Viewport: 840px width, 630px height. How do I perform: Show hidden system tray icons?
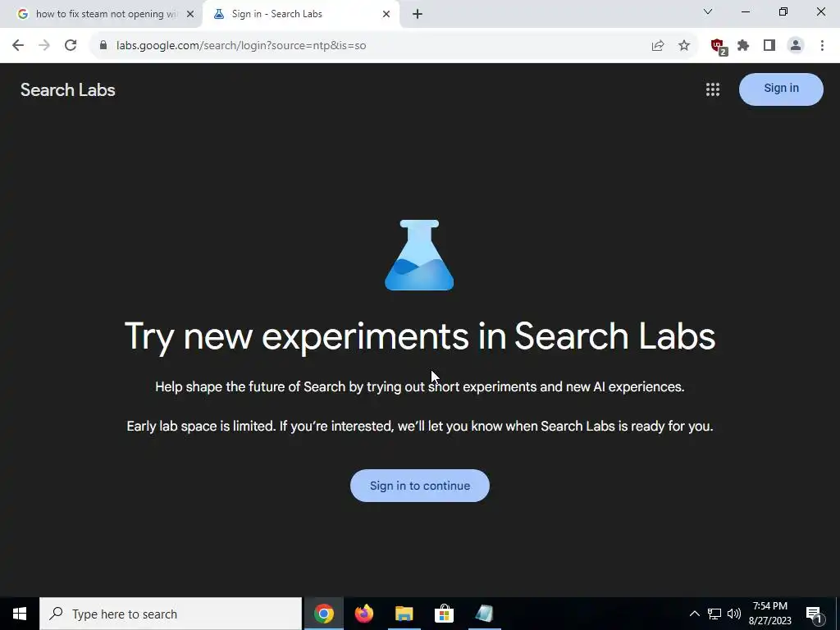click(694, 614)
